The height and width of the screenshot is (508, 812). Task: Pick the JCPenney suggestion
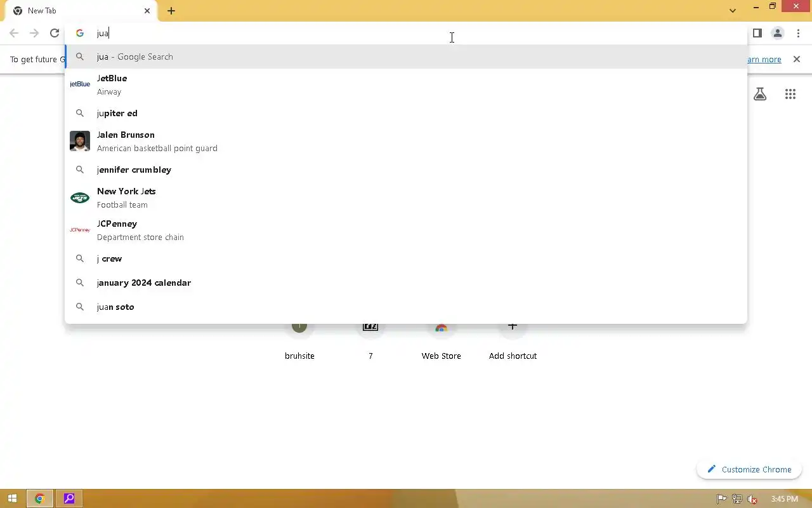click(406, 230)
